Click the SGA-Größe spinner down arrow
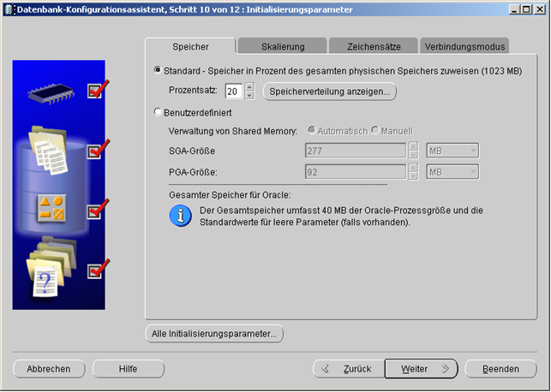Image resolution: width=551 pixels, height=392 pixels. click(x=413, y=154)
